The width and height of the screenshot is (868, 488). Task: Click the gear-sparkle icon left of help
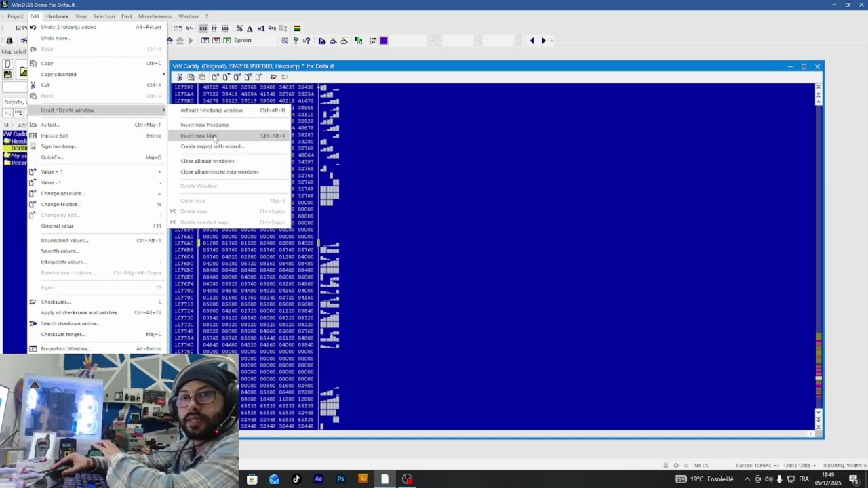[285, 41]
